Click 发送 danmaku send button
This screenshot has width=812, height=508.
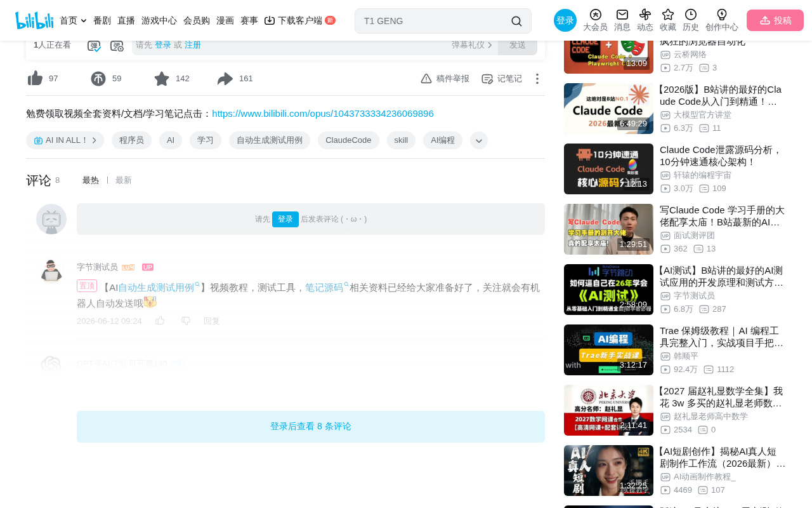(x=518, y=45)
